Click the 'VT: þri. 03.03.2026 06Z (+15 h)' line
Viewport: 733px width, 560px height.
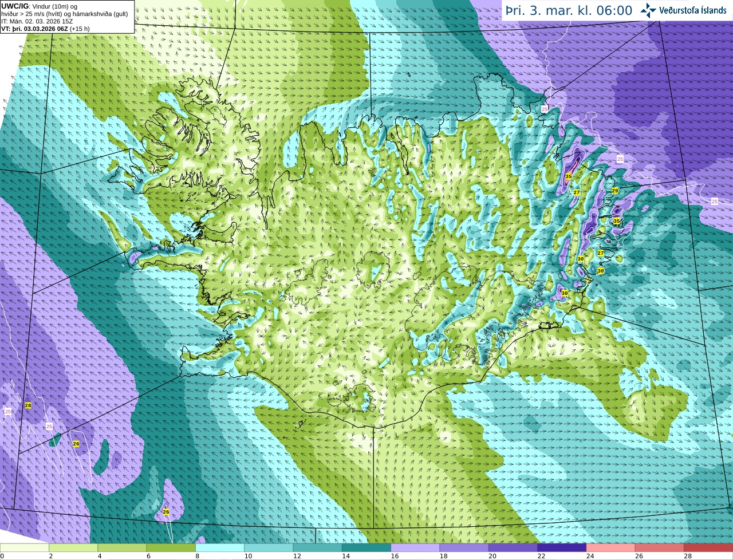pos(45,29)
